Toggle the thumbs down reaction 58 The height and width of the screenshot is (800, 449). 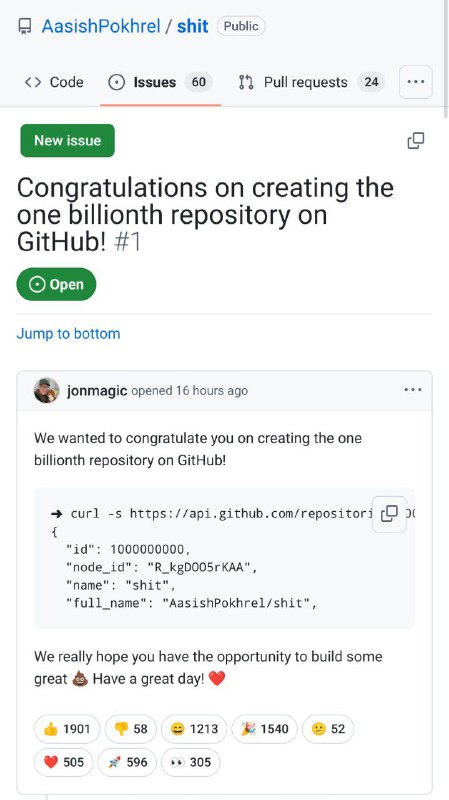point(131,729)
